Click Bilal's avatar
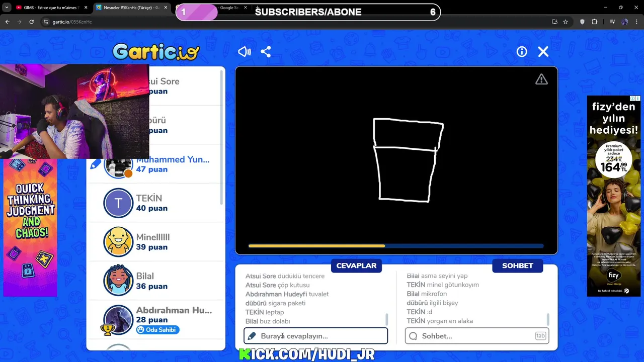 118,281
